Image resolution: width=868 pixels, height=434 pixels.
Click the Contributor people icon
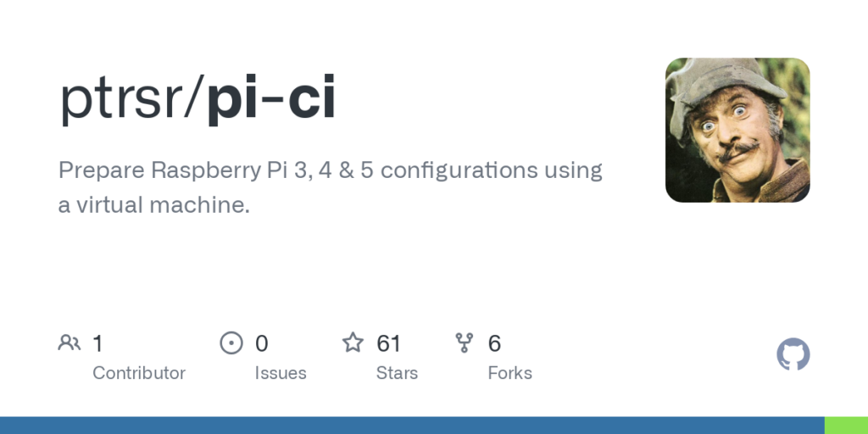(70, 343)
